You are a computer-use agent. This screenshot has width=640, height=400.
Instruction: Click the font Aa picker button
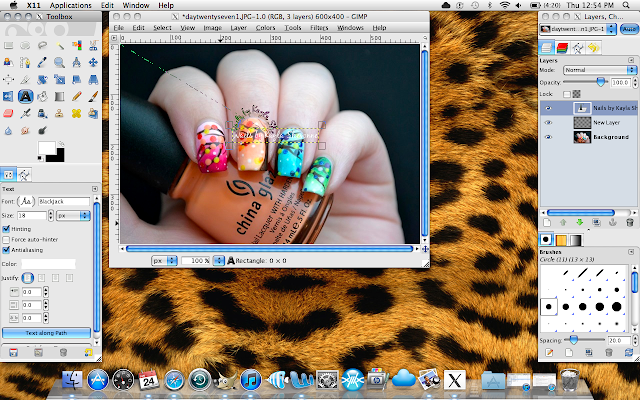pyautogui.click(x=26, y=201)
